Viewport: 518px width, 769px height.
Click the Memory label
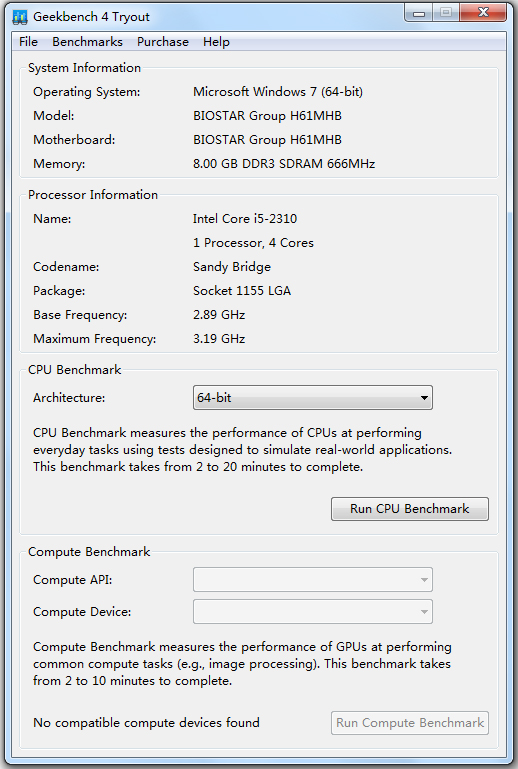[x=59, y=164]
